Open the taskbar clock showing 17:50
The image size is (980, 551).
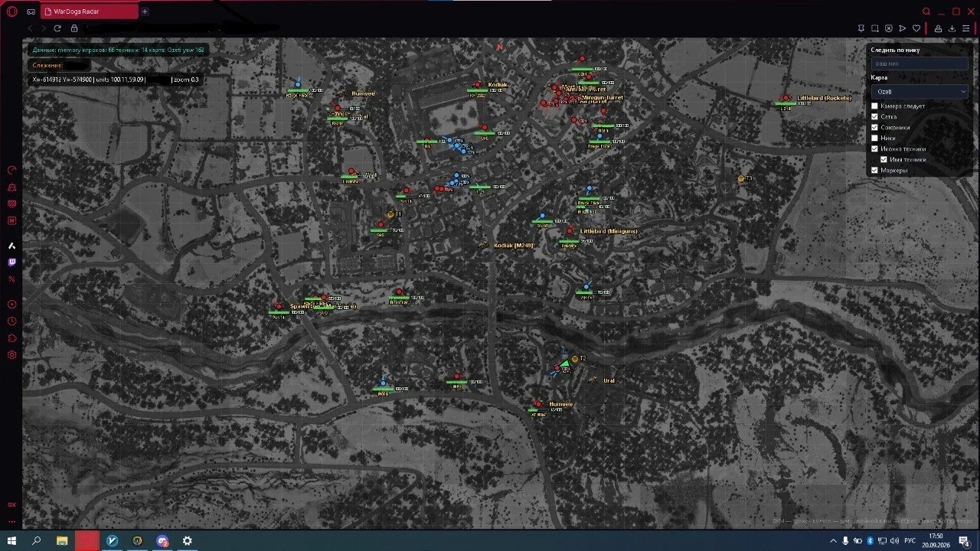point(936,540)
